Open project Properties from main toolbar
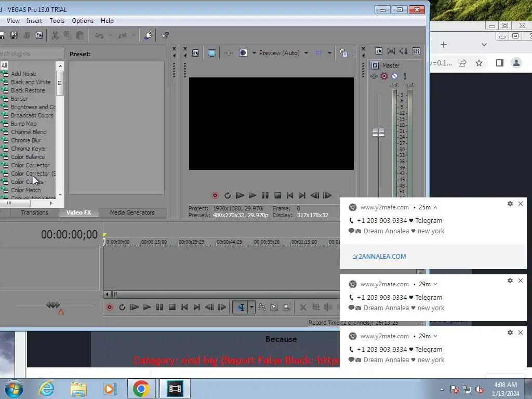This screenshot has height=399, width=532. pos(39,35)
